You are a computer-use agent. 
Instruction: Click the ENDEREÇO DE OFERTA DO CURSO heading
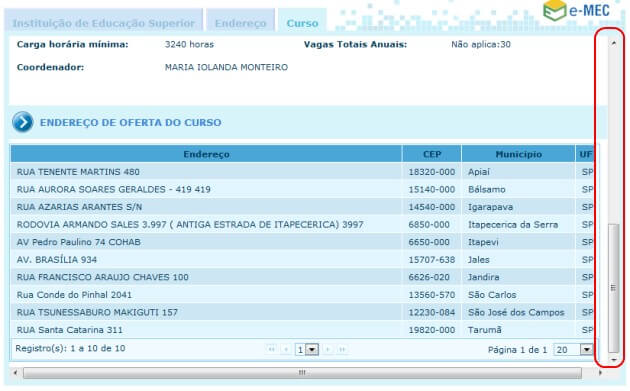point(131,123)
